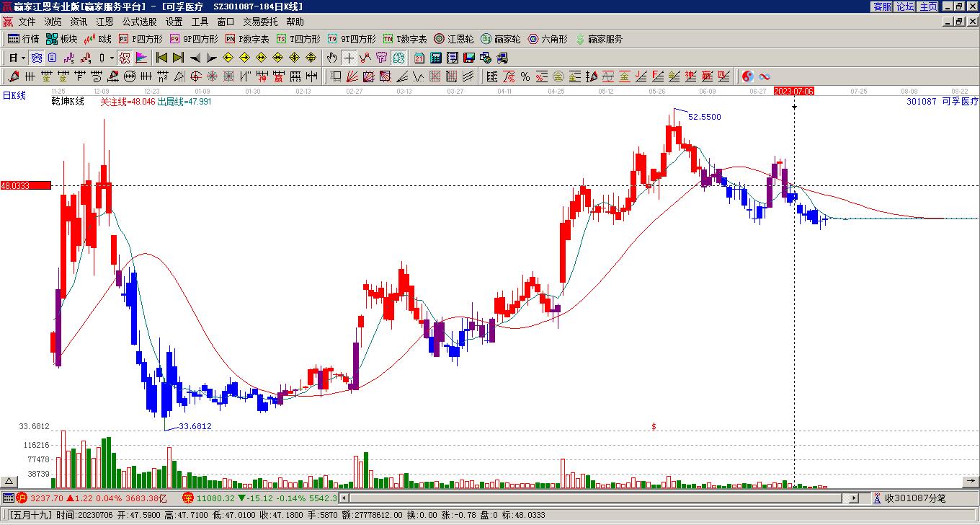
Task: Click the 2023-07-06 date marker
Action: pyautogui.click(x=793, y=91)
